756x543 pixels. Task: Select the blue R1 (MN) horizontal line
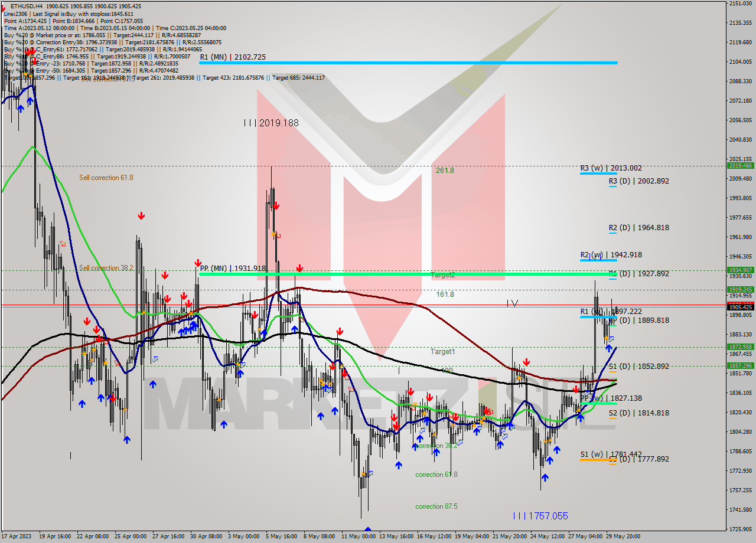coord(408,63)
